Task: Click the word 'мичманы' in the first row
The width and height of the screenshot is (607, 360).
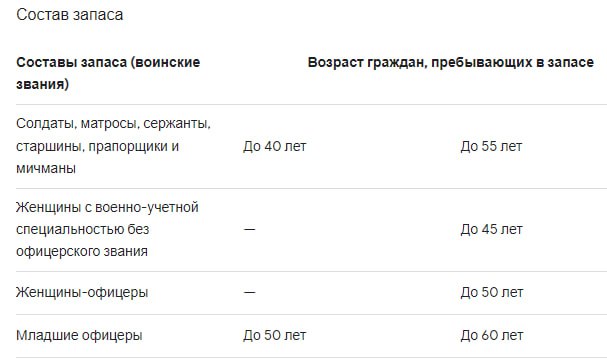Action: coord(46,169)
